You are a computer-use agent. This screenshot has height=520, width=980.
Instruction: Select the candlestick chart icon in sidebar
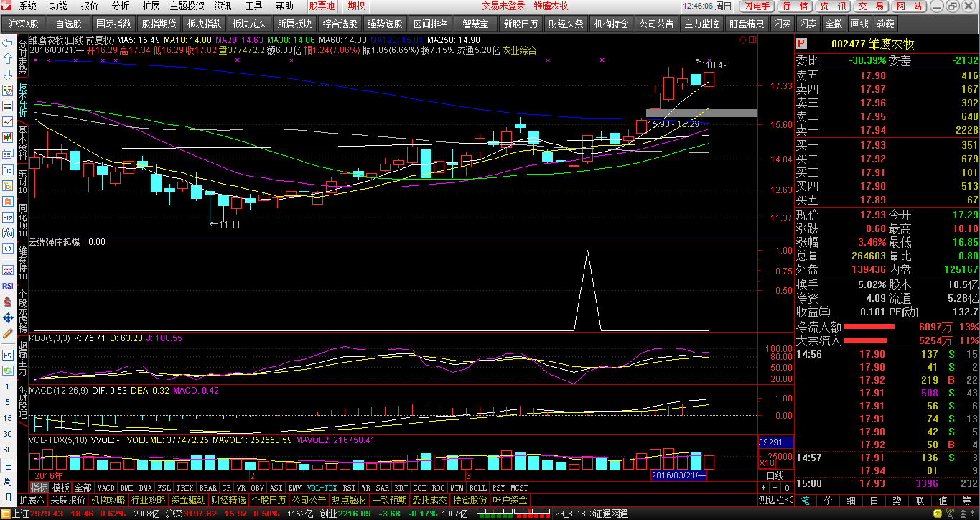point(7,137)
